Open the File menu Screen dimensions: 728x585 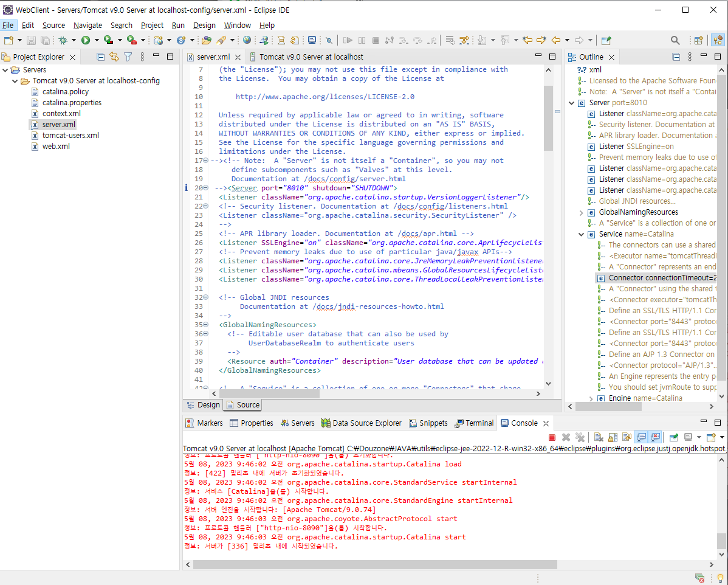point(8,25)
